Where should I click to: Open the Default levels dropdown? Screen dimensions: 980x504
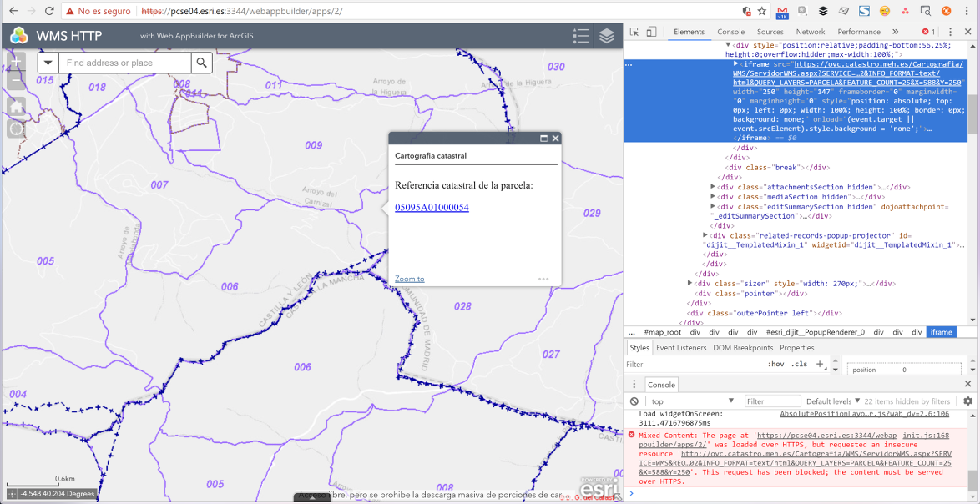832,401
